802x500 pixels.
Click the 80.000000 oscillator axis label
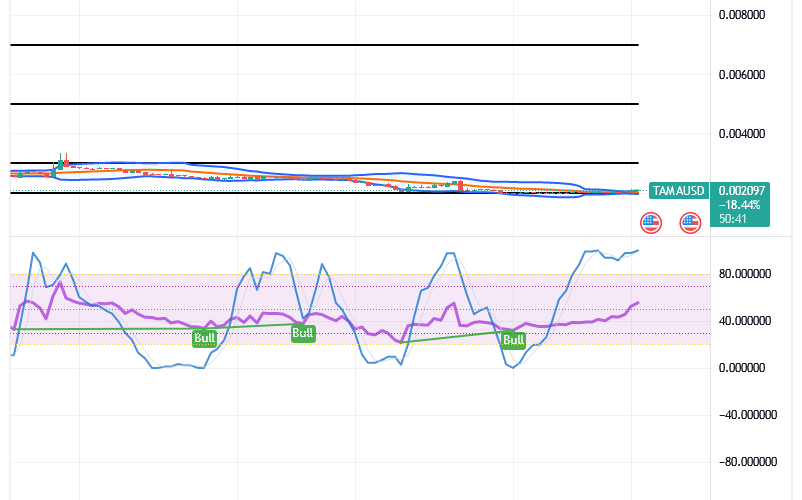click(x=745, y=274)
